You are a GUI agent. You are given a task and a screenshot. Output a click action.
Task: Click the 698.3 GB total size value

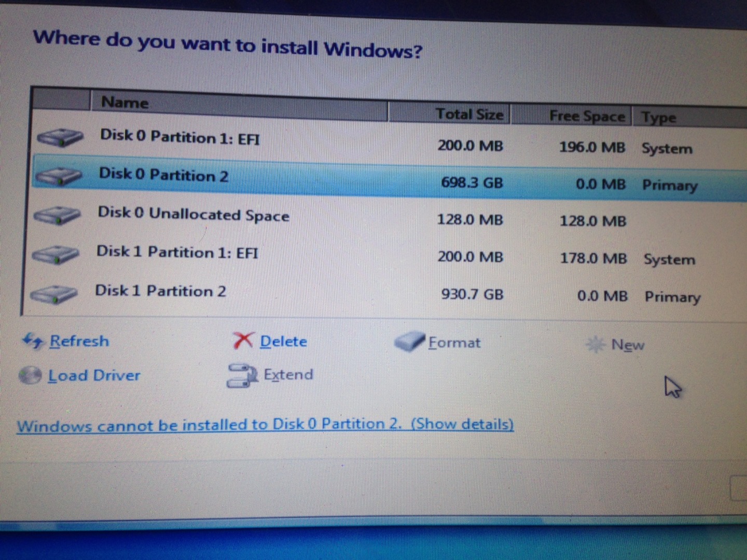pos(472,183)
